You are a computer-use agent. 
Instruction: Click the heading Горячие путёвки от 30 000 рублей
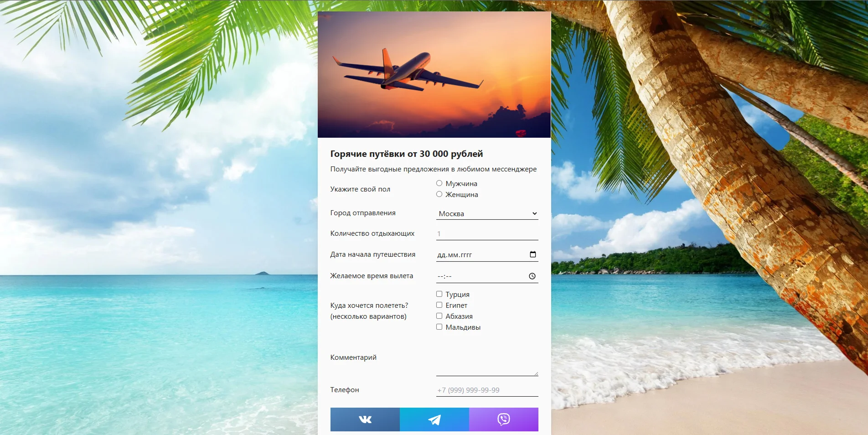tap(406, 154)
